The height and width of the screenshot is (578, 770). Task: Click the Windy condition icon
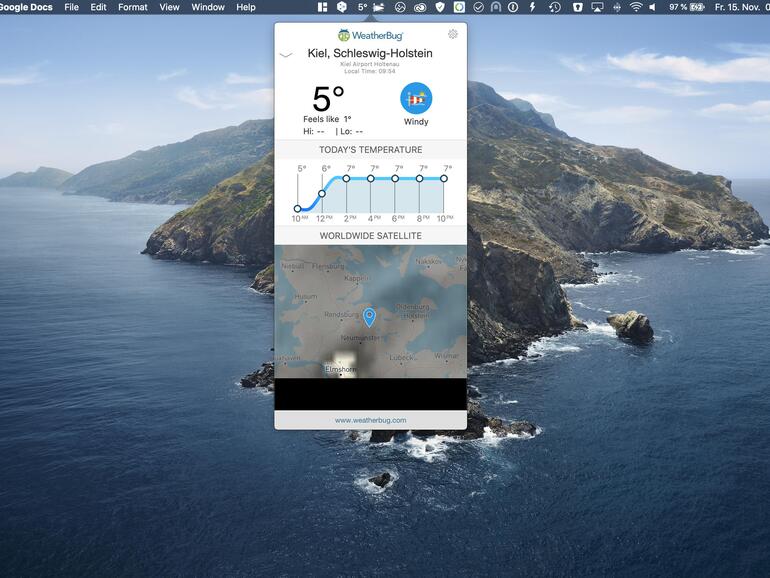[x=416, y=99]
